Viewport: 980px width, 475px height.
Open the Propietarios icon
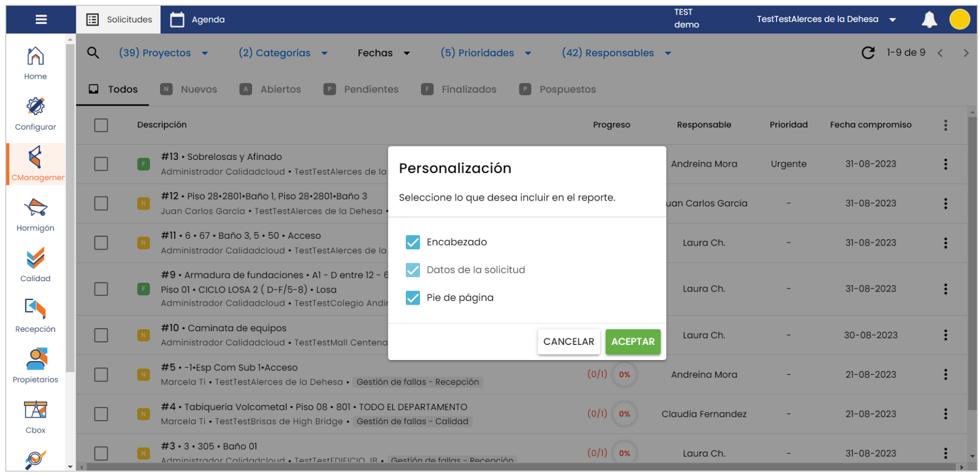[36, 360]
